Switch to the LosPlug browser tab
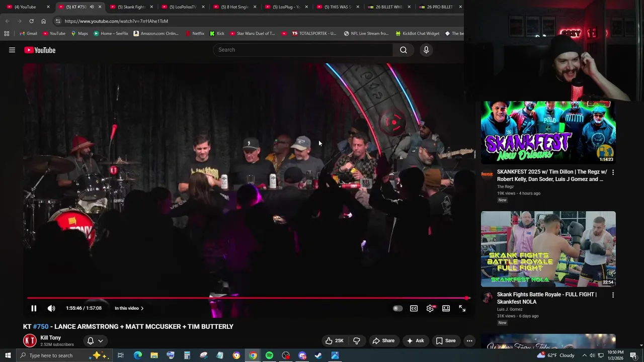Screen dimensions: 644x362 click(x=286, y=7)
